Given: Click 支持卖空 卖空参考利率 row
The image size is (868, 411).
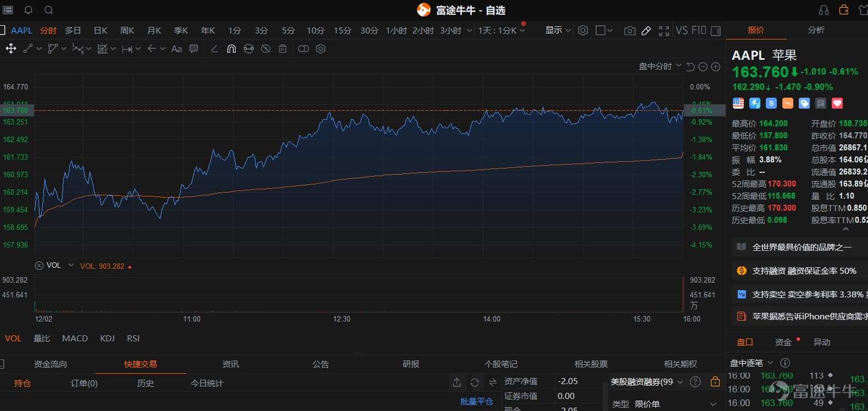Looking at the screenshot, I should coord(800,295).
